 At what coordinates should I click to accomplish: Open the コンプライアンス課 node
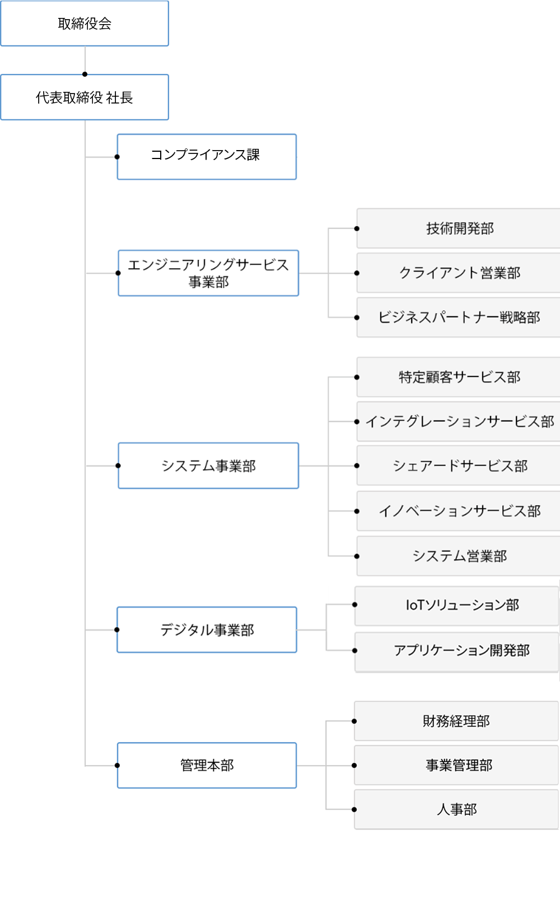click(x=207, y=157)
